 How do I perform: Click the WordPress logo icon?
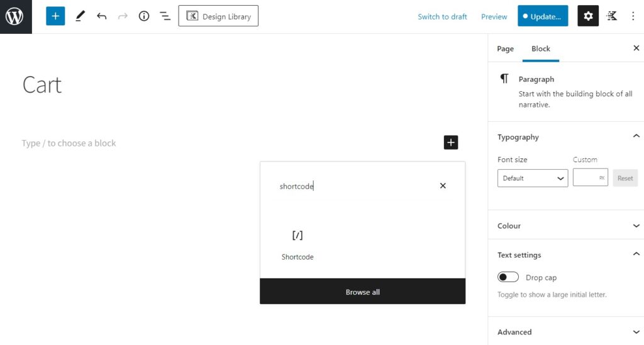[x=14, y=16]
